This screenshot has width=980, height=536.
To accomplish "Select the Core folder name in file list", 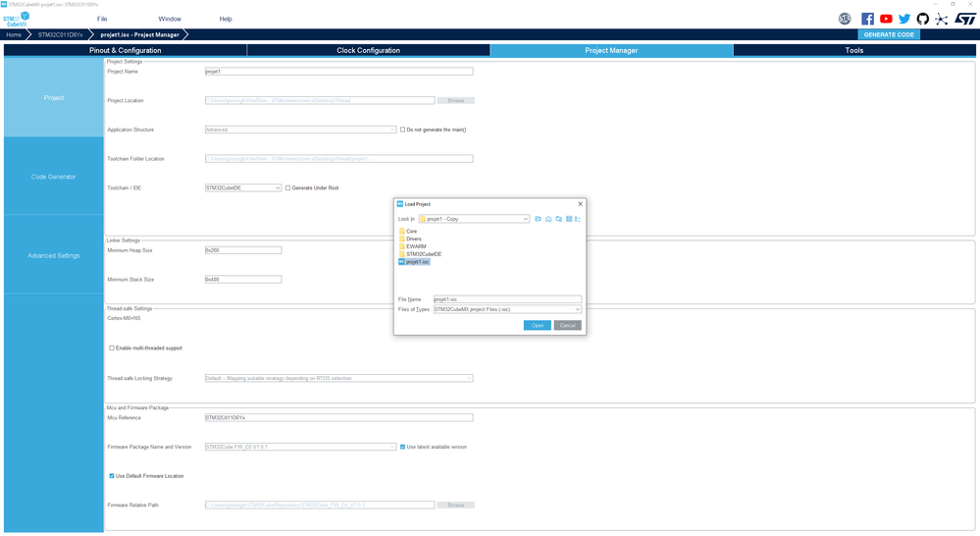I will (x=411, y=232).
